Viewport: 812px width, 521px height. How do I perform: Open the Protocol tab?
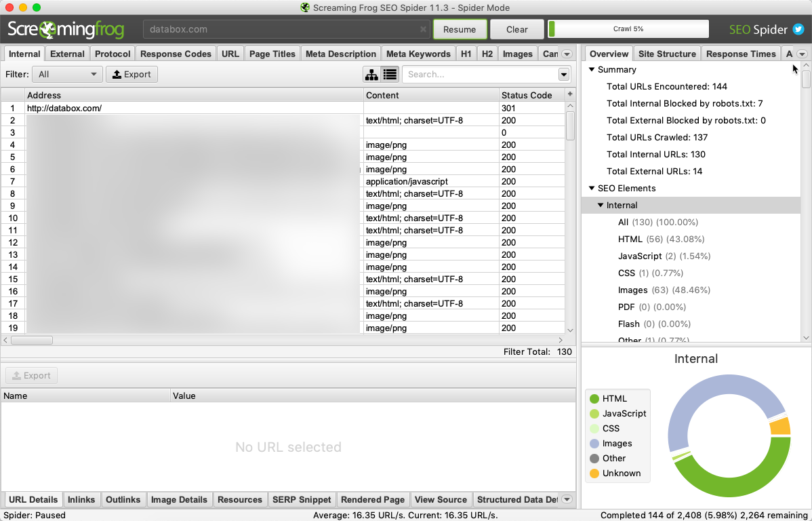[113, 54]
